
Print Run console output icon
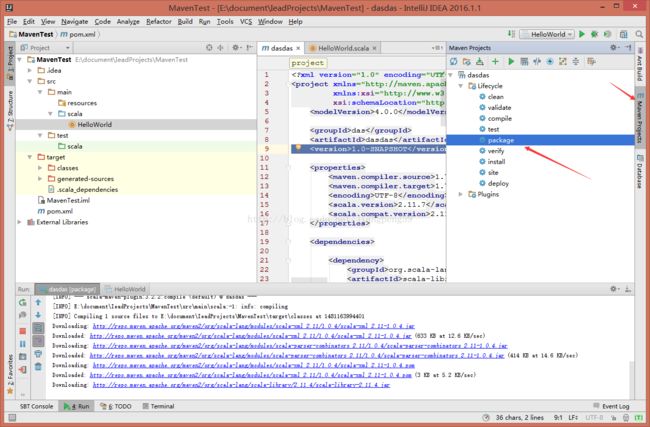38,354
